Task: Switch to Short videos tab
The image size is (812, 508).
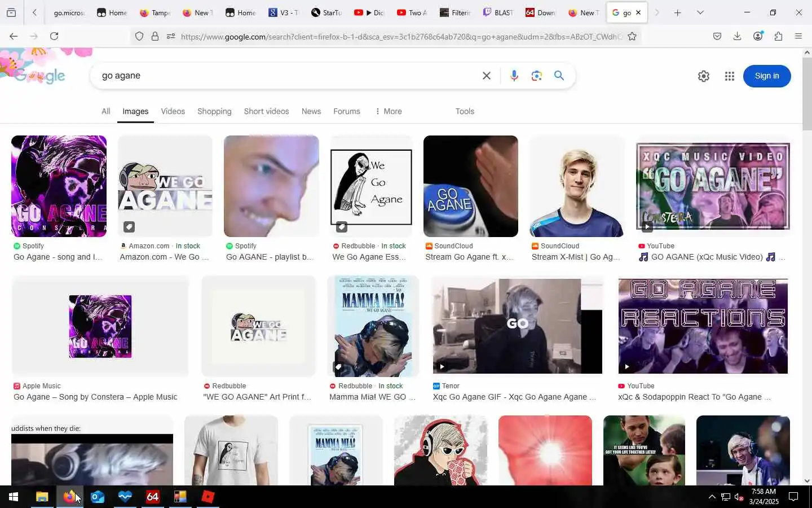Action: [x=266, y=111]
